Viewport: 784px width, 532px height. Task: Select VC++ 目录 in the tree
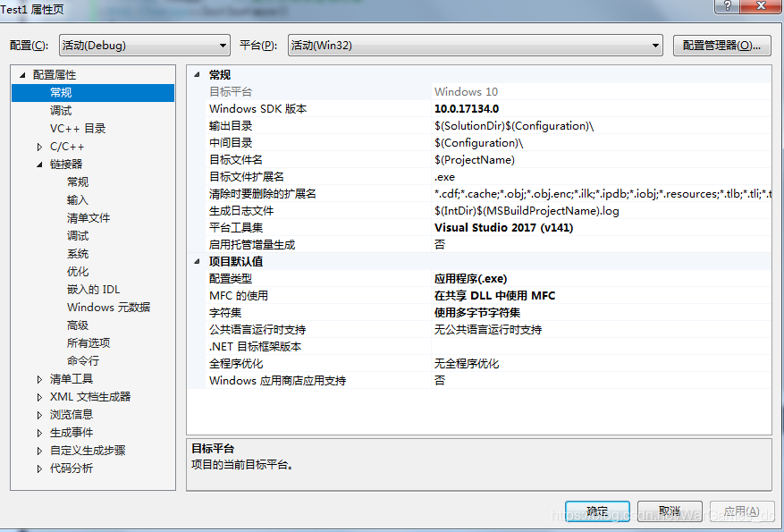coord(78,129)
